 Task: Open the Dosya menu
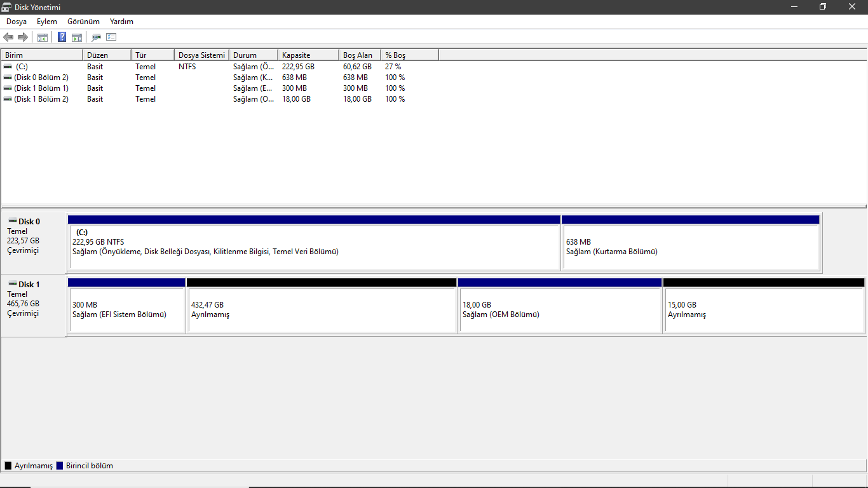click(x=17, y=22)
